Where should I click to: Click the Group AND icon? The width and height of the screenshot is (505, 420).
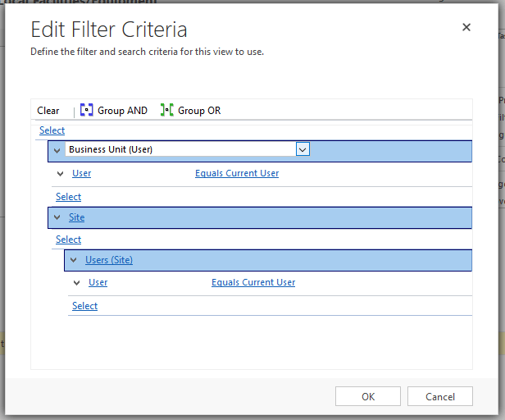[x=87, y=111]
